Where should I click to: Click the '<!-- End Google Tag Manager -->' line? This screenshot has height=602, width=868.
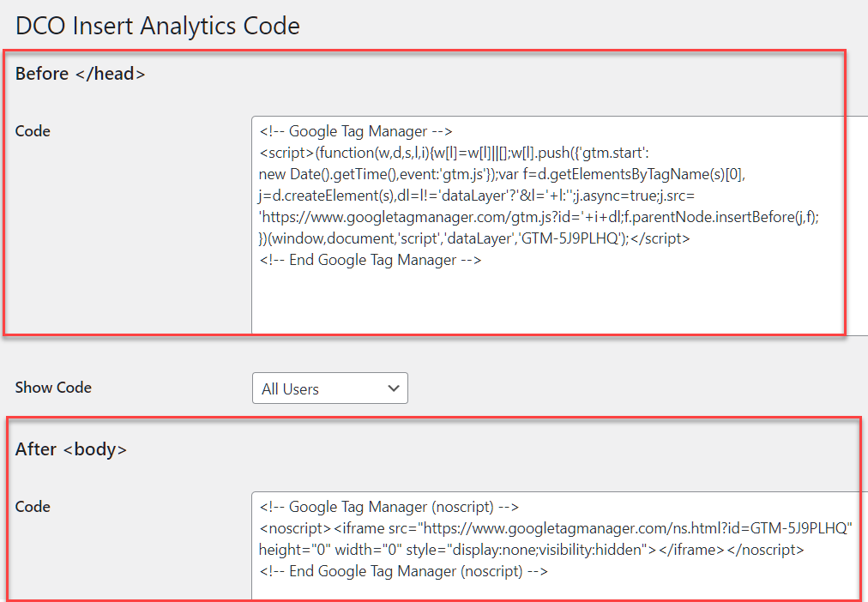point(371,260)
